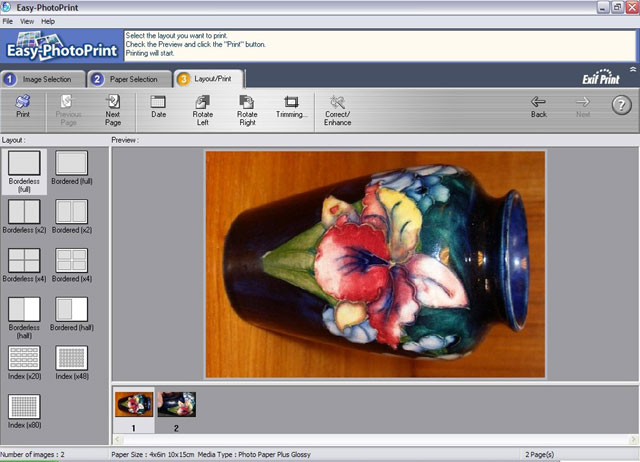Add Date to the photo
This screenshot has width=640, height=462.
click(x=158, y=106)
